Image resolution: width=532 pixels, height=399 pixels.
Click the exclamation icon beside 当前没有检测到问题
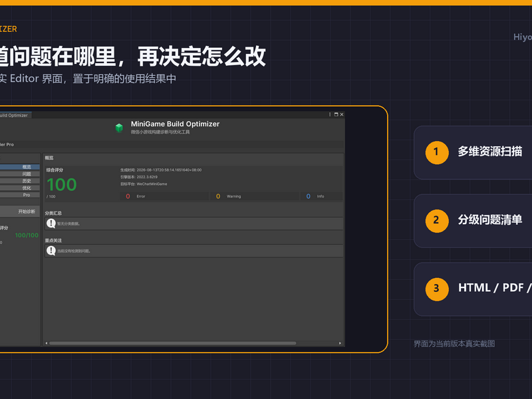[x=51, y=251]
